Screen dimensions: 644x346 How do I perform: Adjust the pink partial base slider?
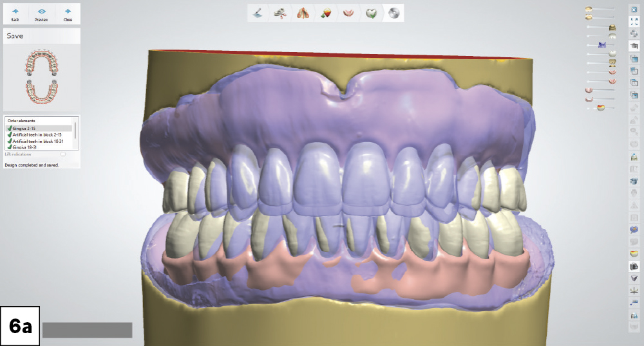click(x=600, y=99)
